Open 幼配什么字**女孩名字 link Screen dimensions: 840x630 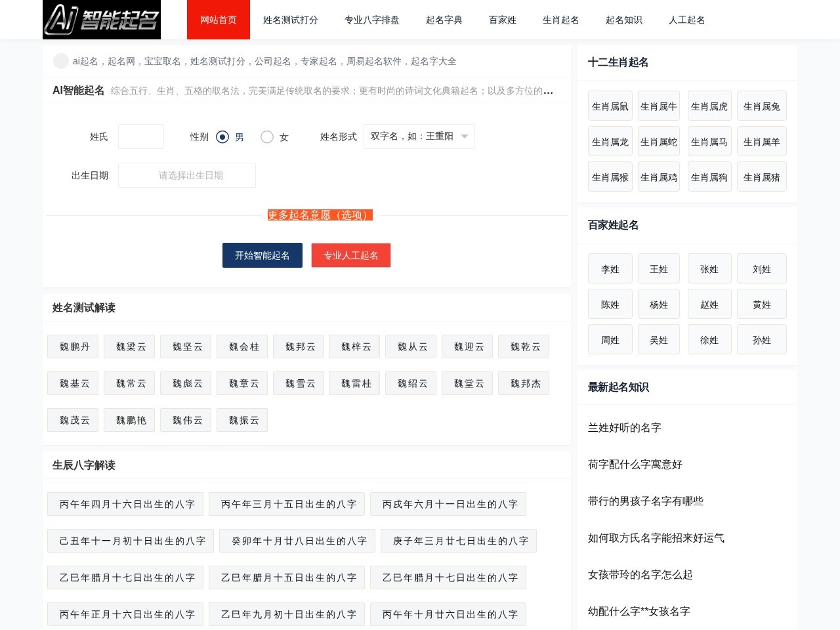coord(639,611)
